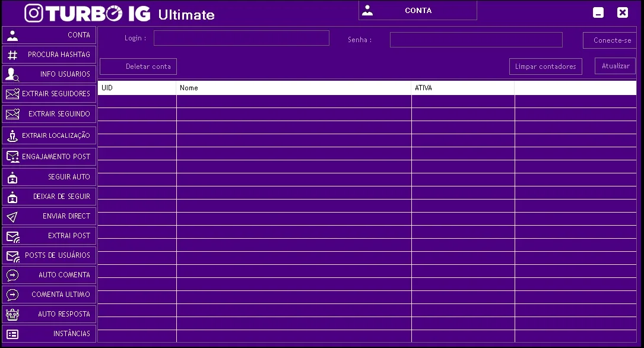The width and height of the screenshot is (644, 348).
Task: Click the paper plane icon for Enviar Direct
Action: coord(12,217)
